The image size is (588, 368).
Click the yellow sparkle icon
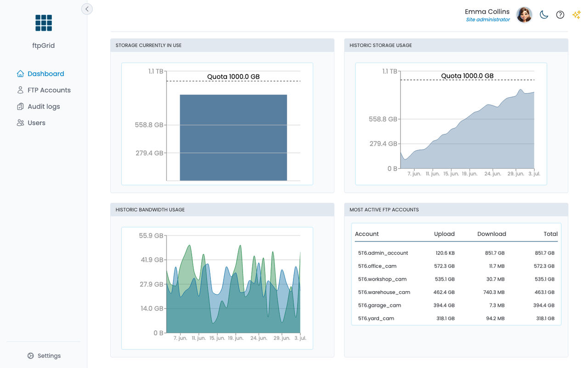tap(576, 15)
